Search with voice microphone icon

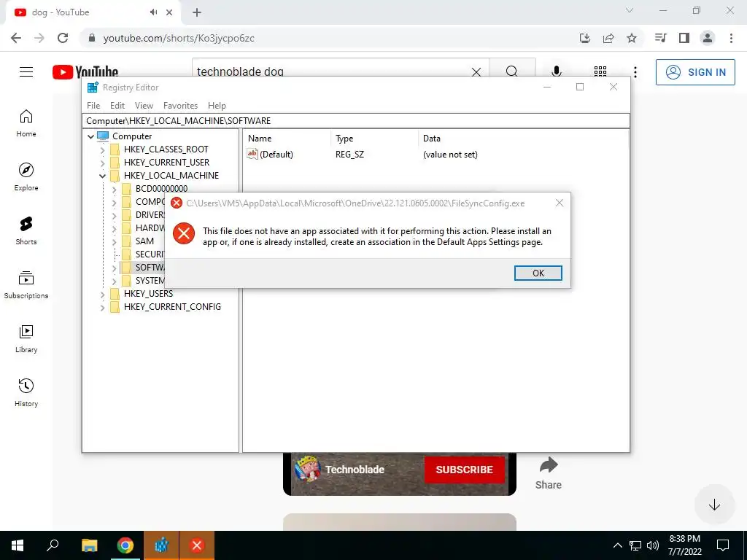coord(556,71)
